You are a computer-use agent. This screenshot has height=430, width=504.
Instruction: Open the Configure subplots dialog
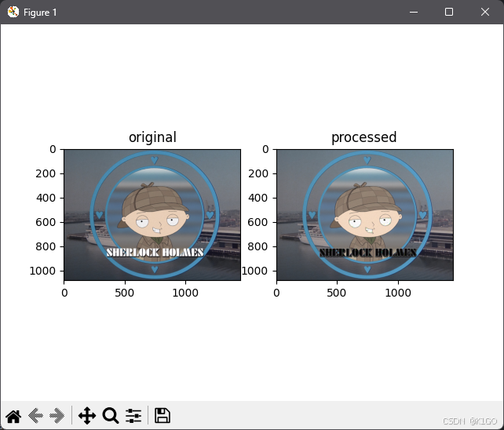[133, 416]
